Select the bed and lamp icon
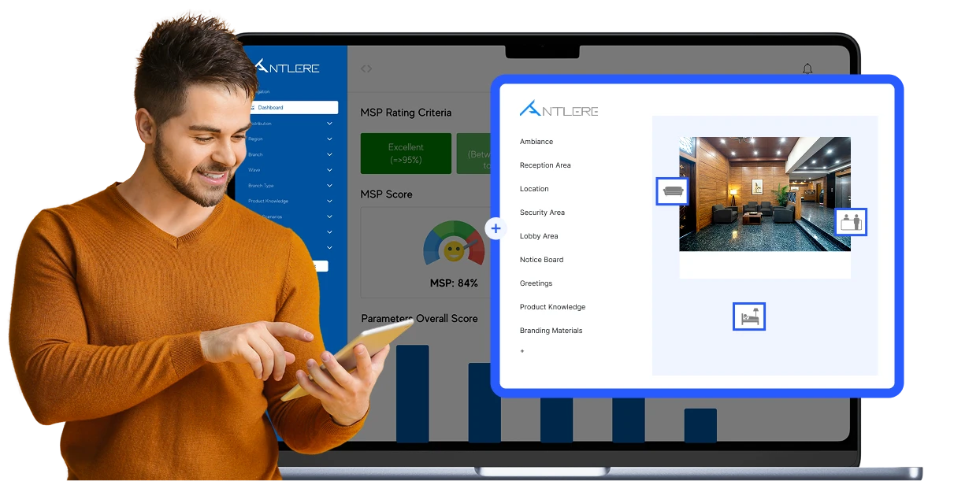This screenshot has height=481, width=980. tap(749, 316)
